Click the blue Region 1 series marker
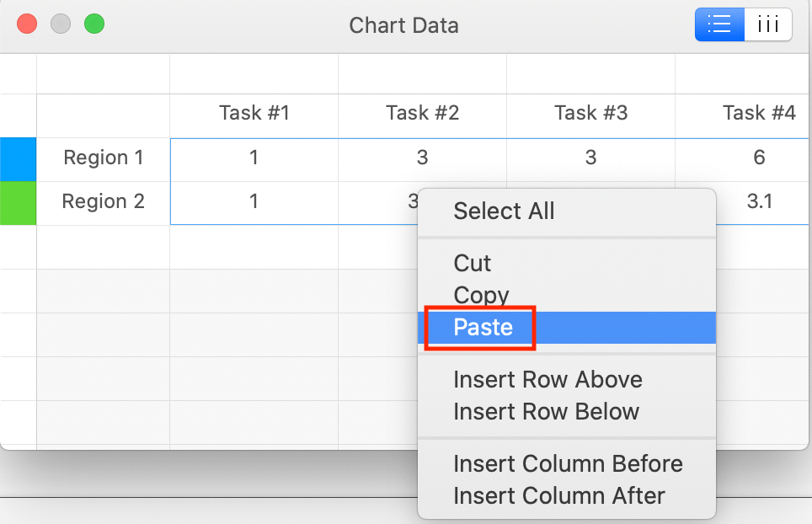Viewport: 812px width, 524px height. point(18,158)
